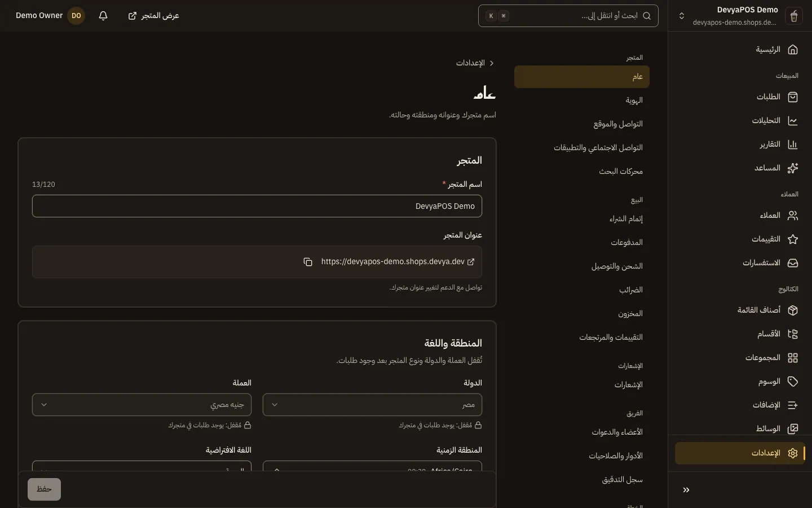Image resolution: width=812 pixels, height=508 pixels.
Task: Click the search box ابحث أو انتقل إلى
Action: coord(568,16)
